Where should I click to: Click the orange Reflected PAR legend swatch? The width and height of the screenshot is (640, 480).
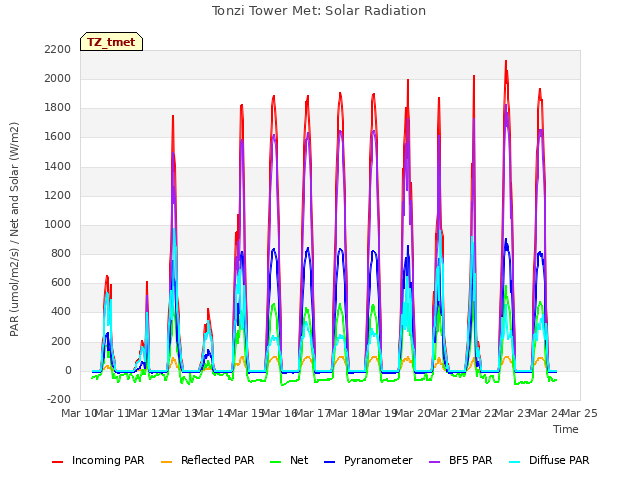167,462
